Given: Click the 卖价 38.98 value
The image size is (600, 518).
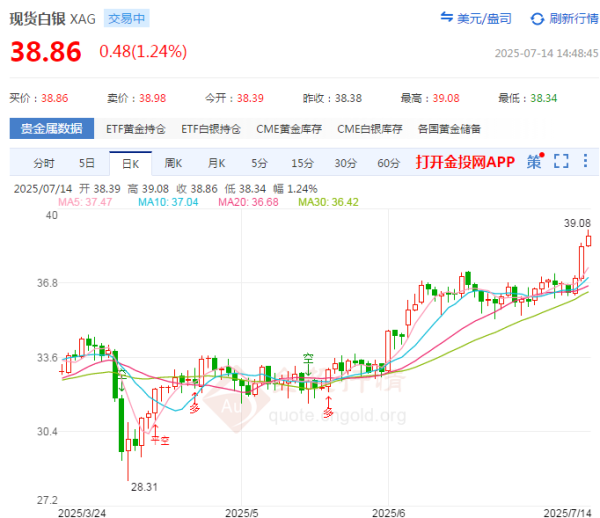Looking at the screenshot, I should (153, 98).
